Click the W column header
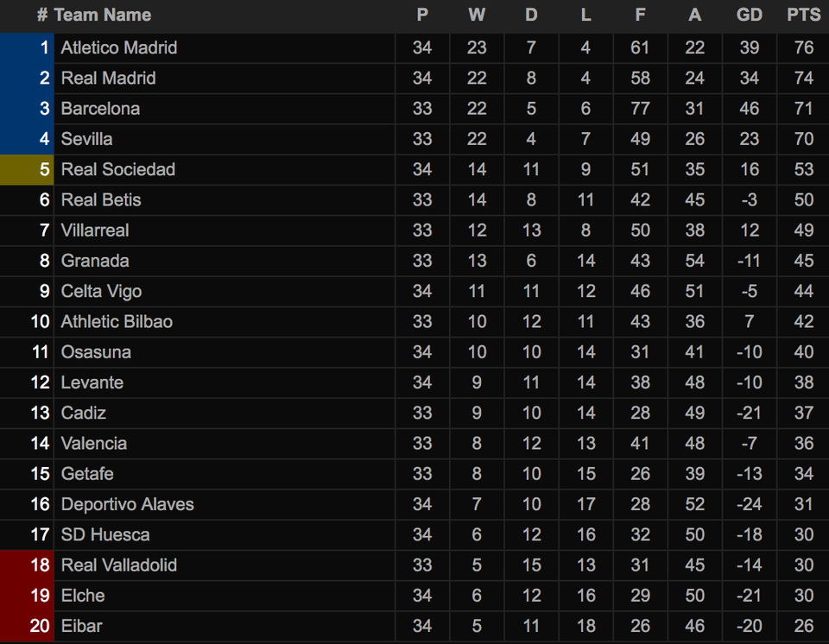 (x=477, y=15)
